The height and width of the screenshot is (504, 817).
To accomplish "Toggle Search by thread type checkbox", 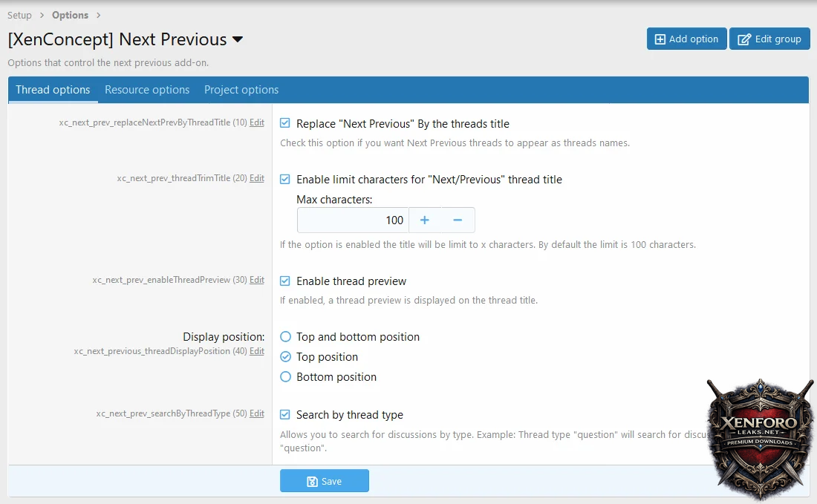I will coord(285,415).
